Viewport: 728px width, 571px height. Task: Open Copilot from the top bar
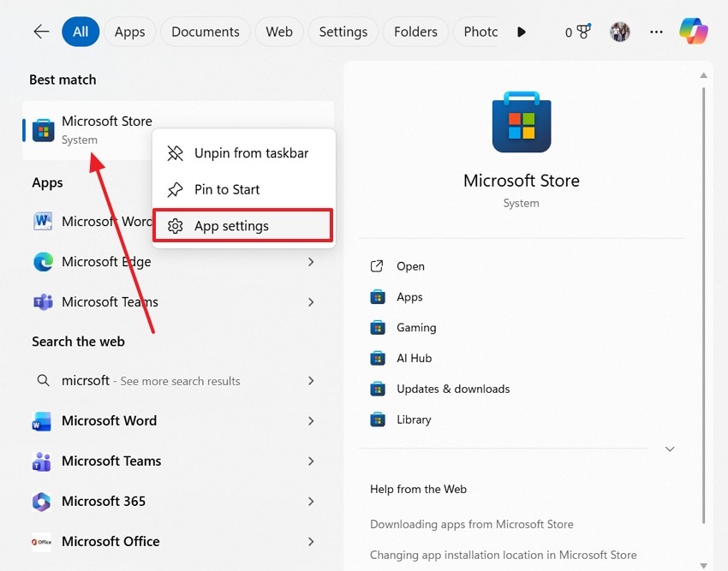(x=694, y=31)
